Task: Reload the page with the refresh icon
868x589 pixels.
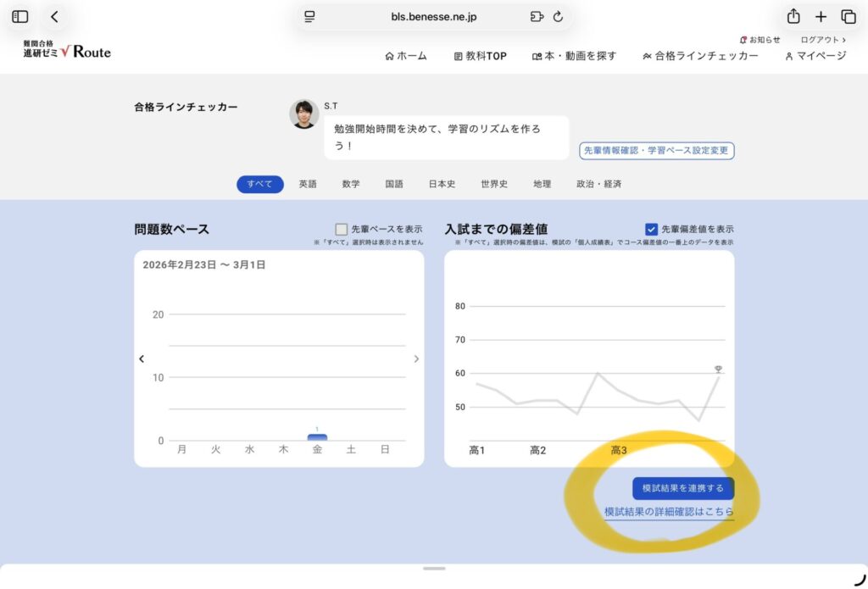Action: (558, 17)
